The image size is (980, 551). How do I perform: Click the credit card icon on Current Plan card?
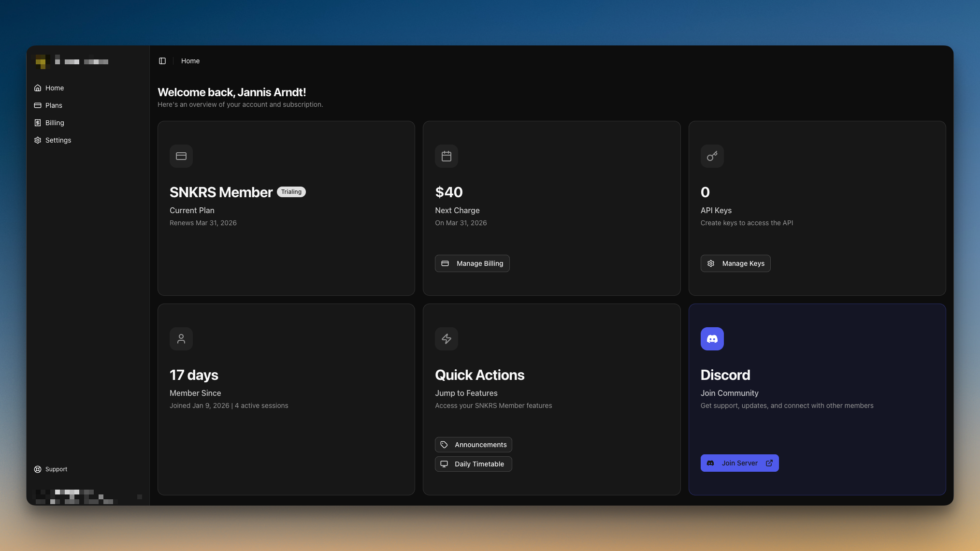[x=181, y=156]
